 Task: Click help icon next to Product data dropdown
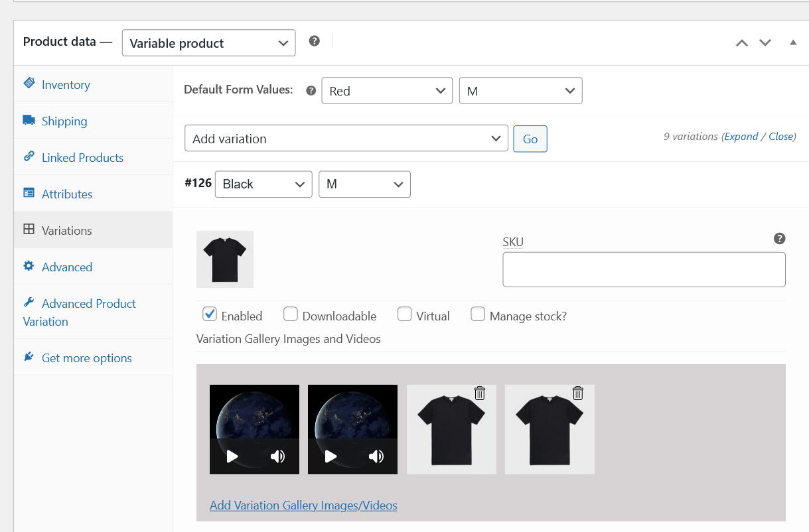[315, 41]
